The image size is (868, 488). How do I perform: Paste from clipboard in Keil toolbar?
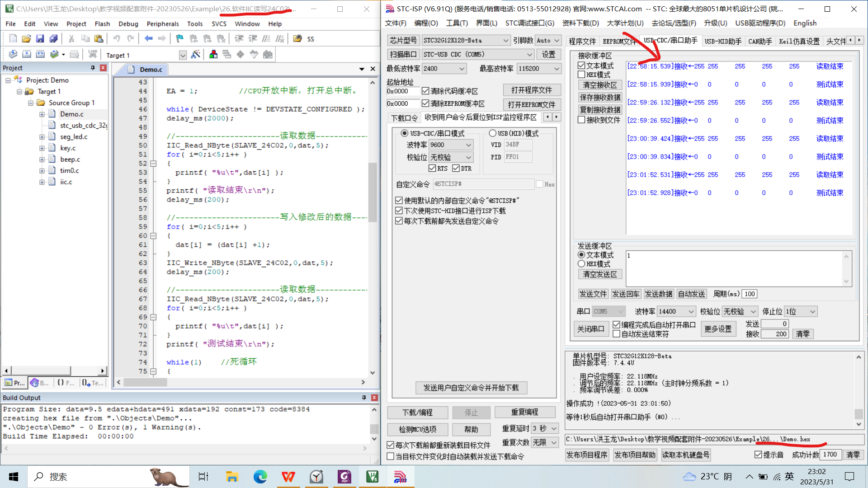pyautogui.click(x=99, y=39)
